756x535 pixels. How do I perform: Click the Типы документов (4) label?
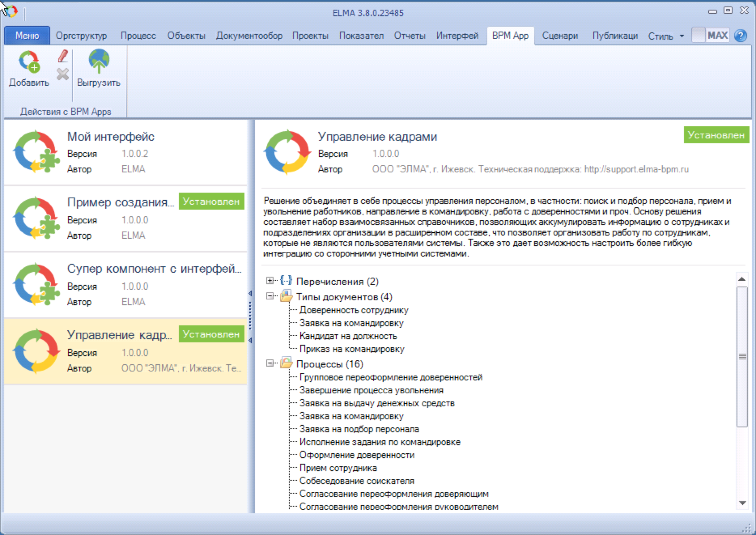344,297
